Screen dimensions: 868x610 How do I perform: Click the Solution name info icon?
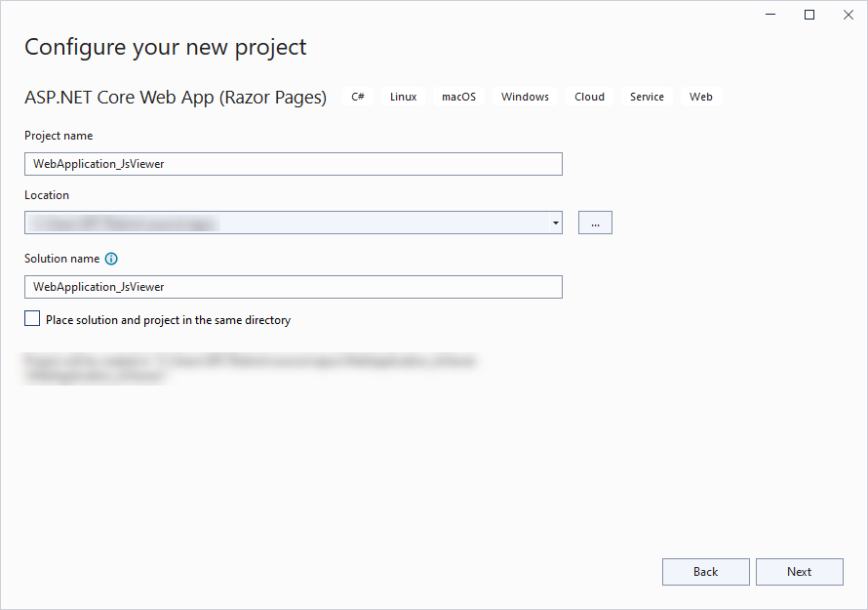(x=111, y=259)
